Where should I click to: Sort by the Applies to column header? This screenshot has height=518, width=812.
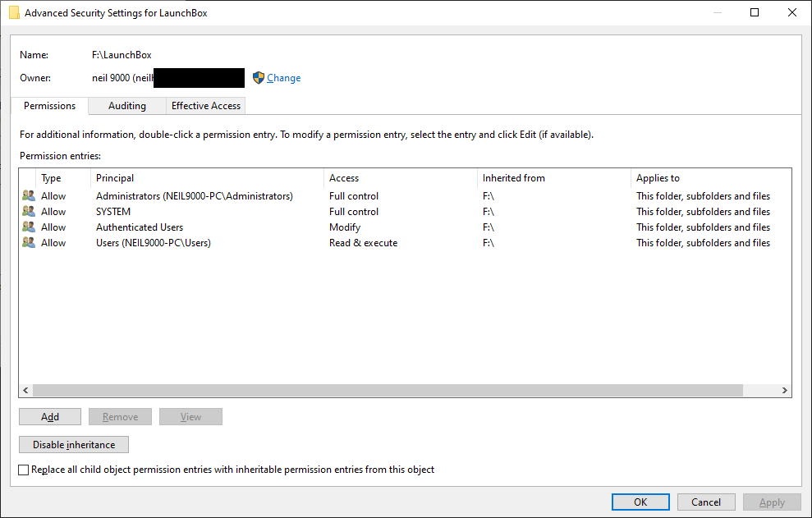(x=711, y=178)
